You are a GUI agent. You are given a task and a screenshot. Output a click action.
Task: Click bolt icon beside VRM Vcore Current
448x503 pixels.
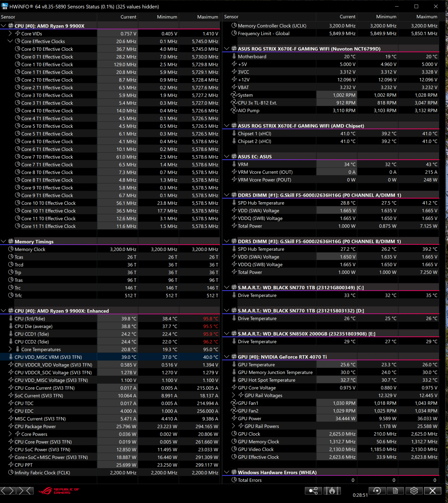(234, 172)
